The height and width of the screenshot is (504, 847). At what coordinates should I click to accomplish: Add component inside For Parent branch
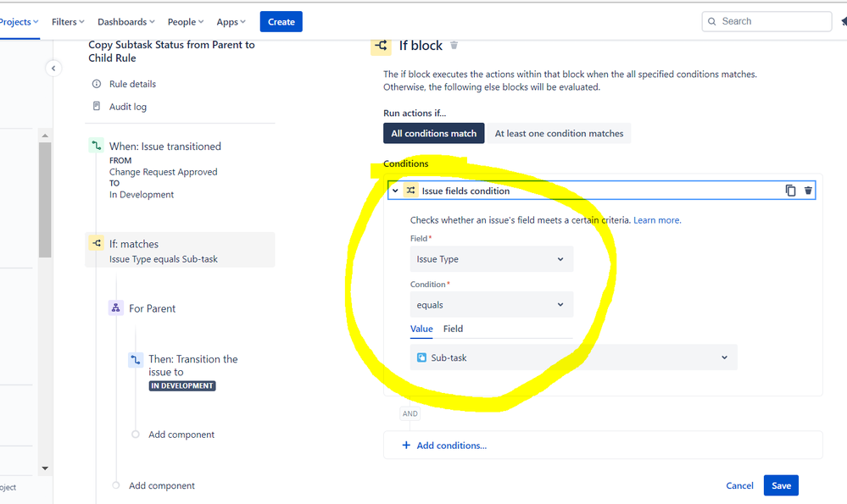[x=181, y=435]
